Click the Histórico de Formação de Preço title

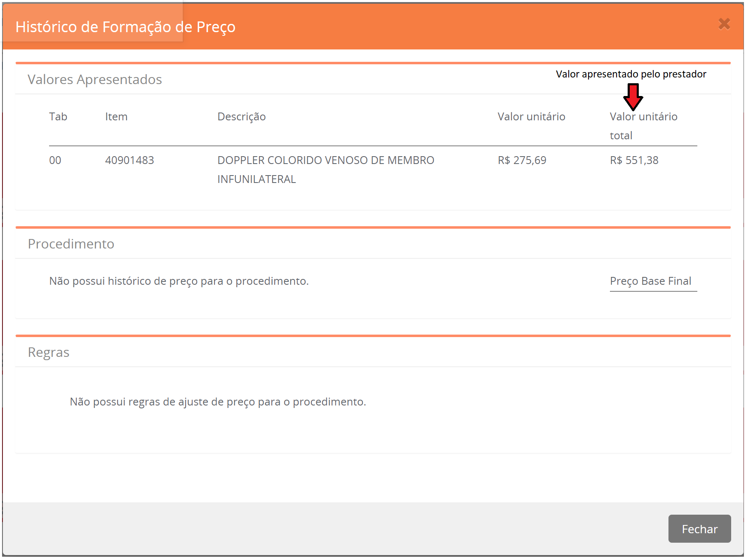125,27
